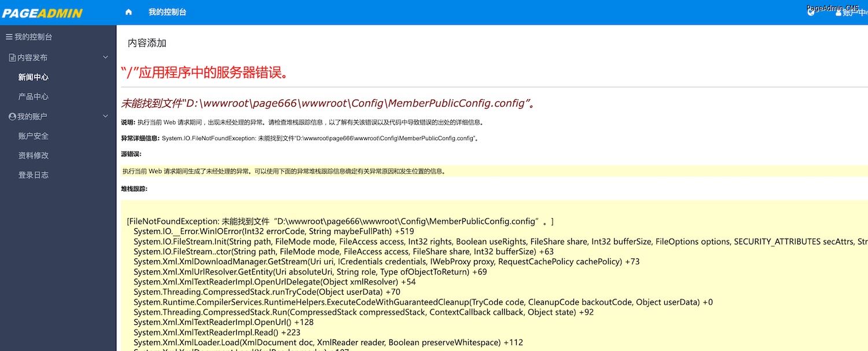This screenshot has width=868, height=351.
Task: Click the FileNotFoundException line in stack trace
Action: tap(340, 221)
